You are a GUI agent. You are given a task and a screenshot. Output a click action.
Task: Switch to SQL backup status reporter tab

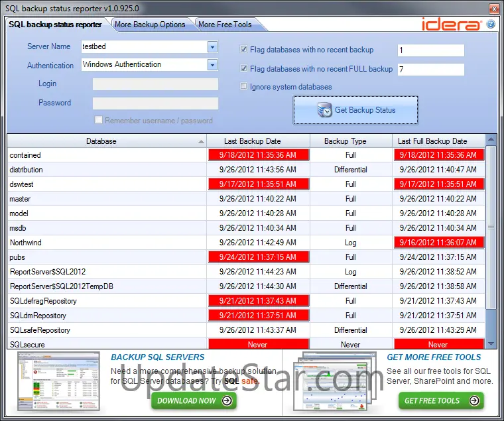click(x=55, y=25)
